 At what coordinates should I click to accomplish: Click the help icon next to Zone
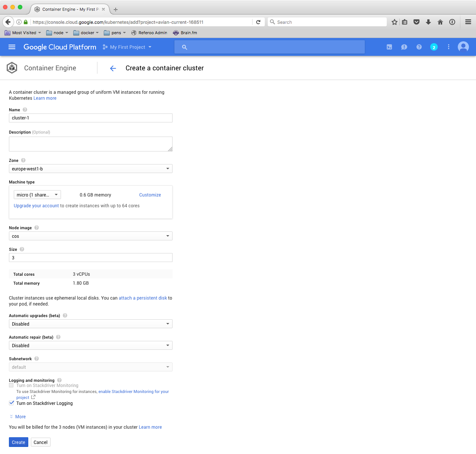click(23, 160)
